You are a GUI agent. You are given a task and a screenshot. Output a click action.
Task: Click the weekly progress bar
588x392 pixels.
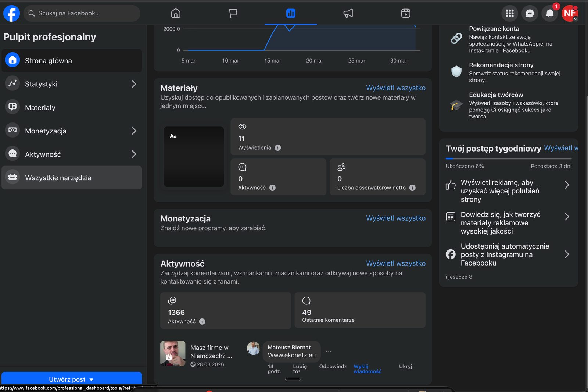pos(508,158)
